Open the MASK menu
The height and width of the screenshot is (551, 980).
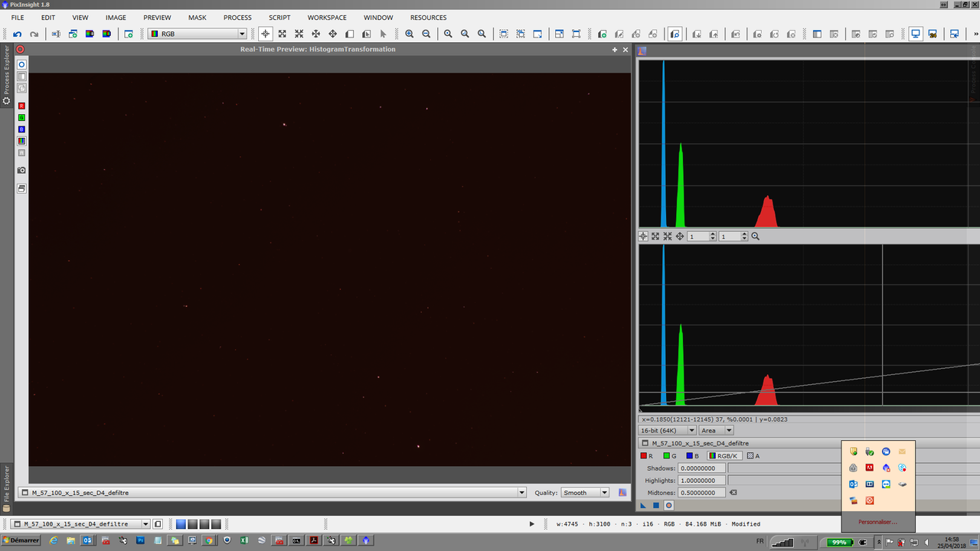[197, 18]
